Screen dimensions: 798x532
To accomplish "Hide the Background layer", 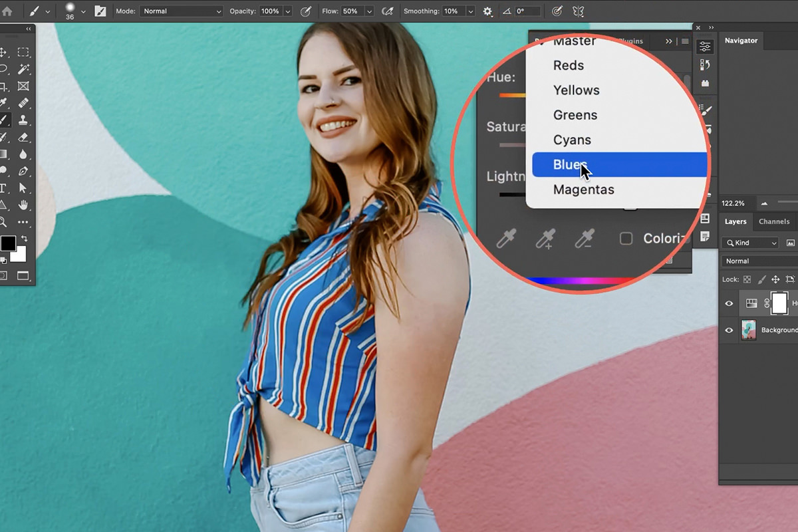I will pos(729,330).
